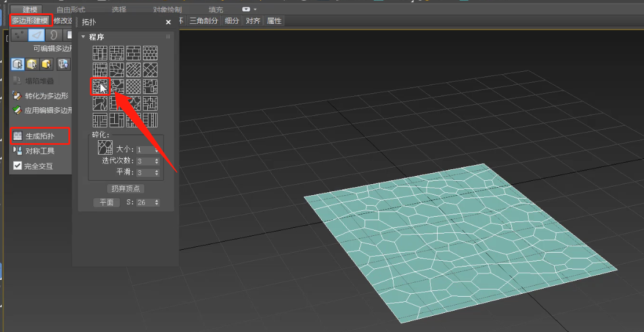This screenshot has width=644, height=332.
Task: Select the vertical planks pattern ending bottom row
Action: pos(150,121)
